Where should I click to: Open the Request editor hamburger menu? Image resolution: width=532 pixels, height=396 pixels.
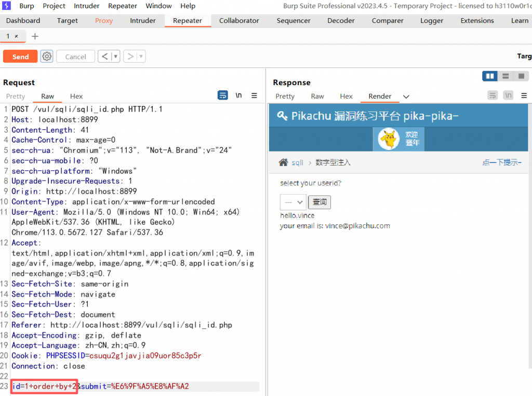[x=254, y=95]
